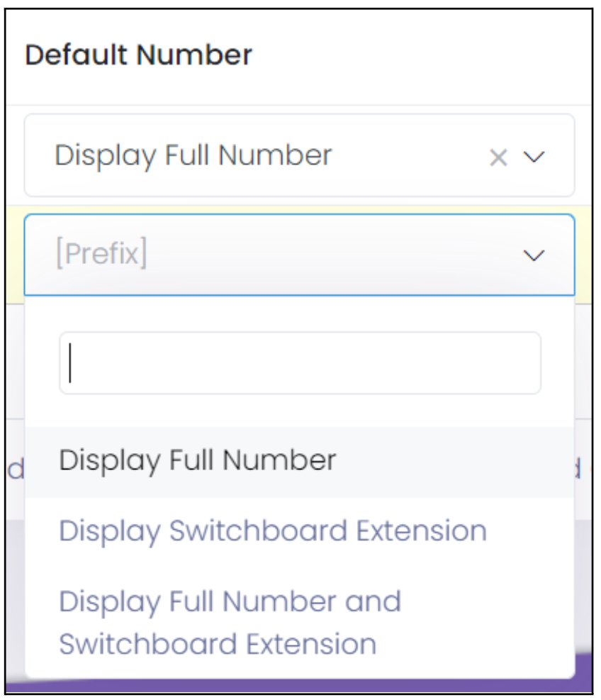
Task: Expand the Display Full Number dropdown chevron
Action: coord(534,157)
